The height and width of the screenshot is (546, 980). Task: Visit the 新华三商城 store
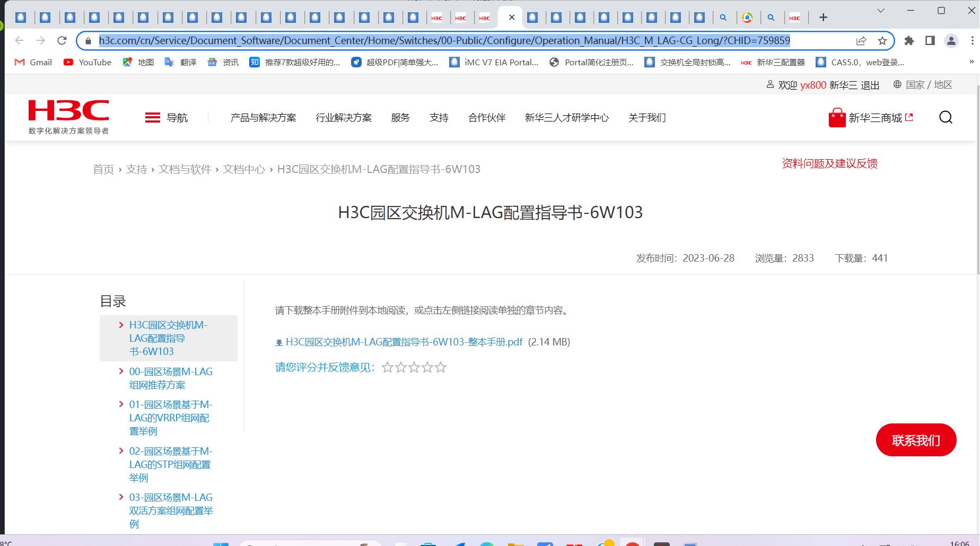tap(871, 117)
